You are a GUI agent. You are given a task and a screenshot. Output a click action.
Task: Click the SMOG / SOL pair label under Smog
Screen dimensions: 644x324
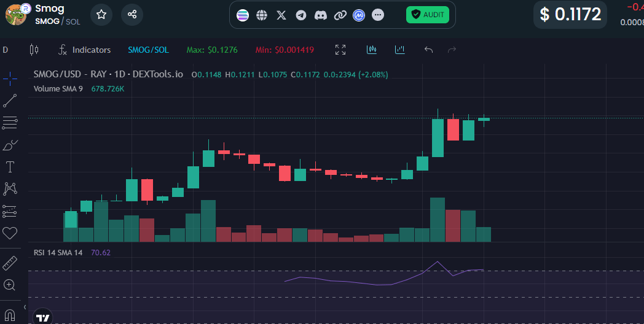(58, 21)
